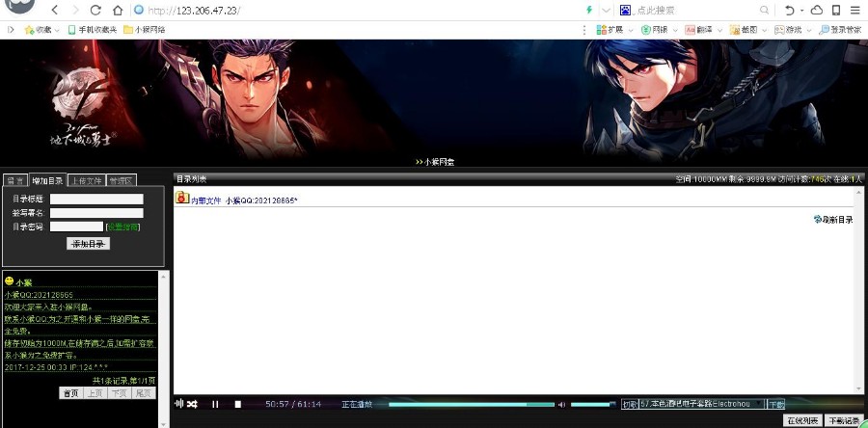Mute with the speaker volume icon

coord(562,404)
